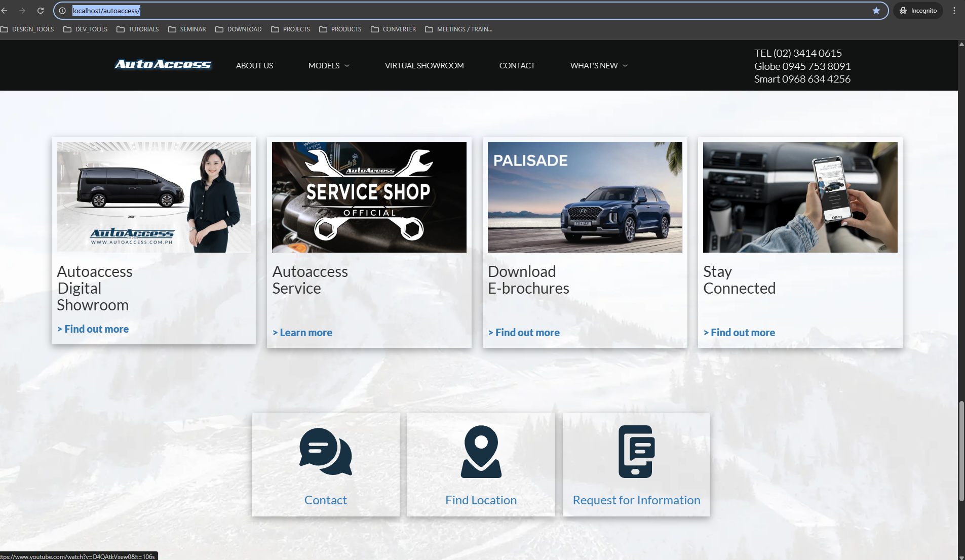Click the bookmark star icon
Screen dimensions: 965x560
(876, 11)
